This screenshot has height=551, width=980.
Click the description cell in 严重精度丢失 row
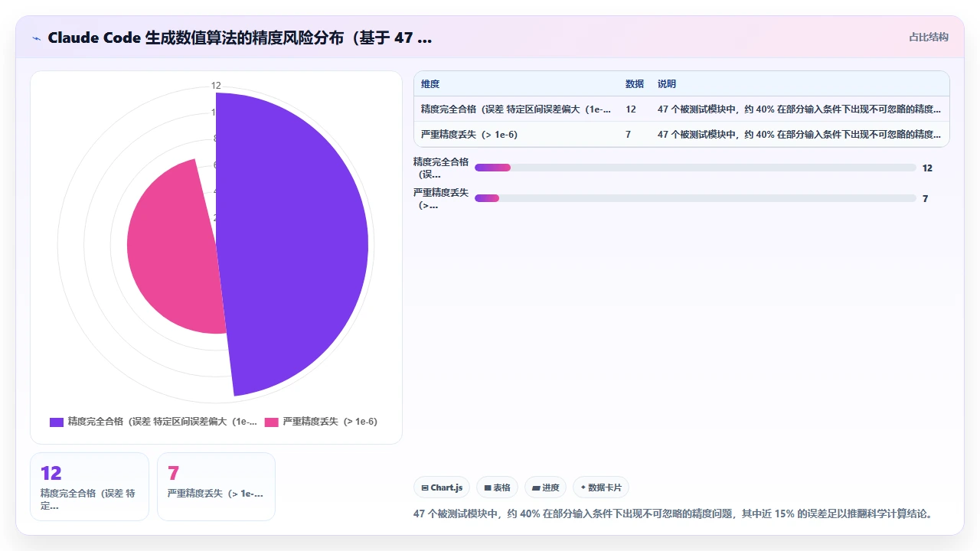(x=799, y=135)
